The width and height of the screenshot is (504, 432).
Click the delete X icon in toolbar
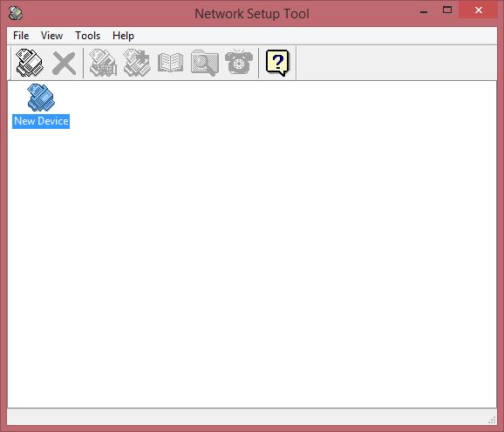64,64
